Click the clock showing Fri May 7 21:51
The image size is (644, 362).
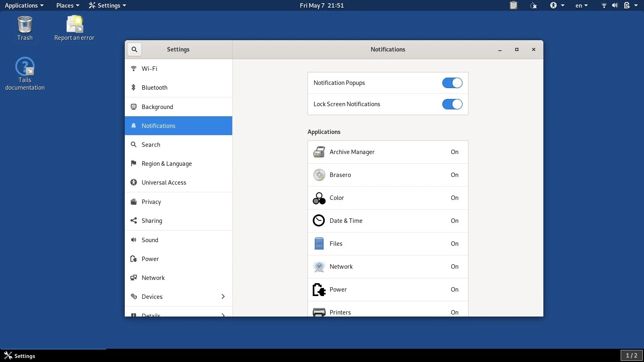point(322,5)
